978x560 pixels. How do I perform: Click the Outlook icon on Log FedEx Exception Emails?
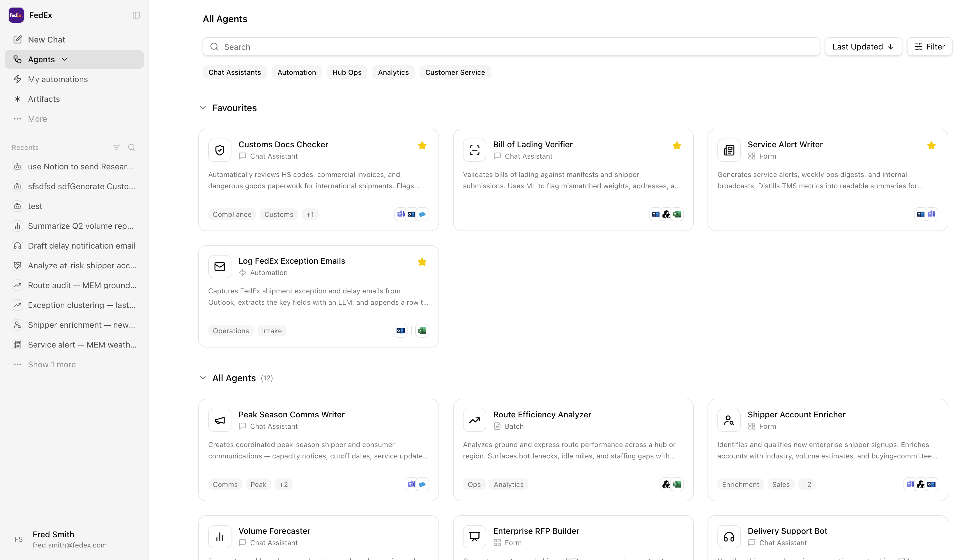(x=401, y=331)
